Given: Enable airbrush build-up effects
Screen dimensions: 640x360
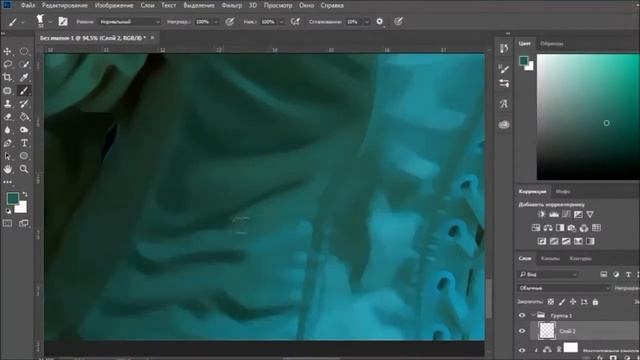Looking at the screenshot, I should click(295, 22).
